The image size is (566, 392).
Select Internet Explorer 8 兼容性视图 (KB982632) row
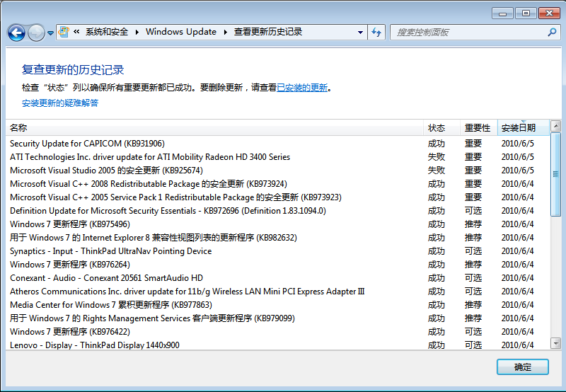coord(278,238)
